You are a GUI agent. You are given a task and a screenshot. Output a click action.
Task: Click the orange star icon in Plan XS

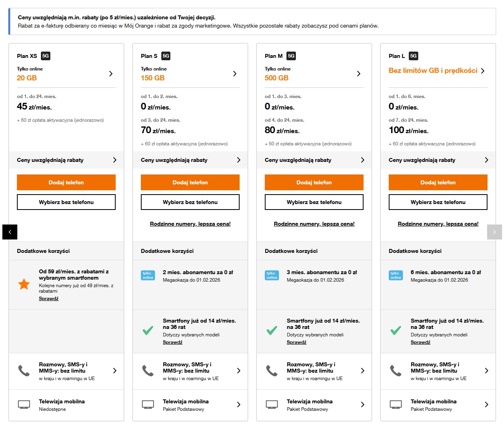tap(24, 284)
